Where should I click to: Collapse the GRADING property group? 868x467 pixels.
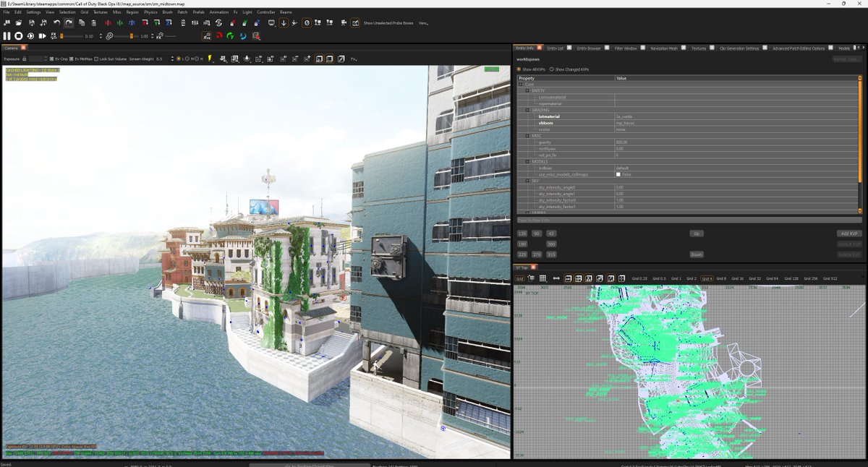click(527, 110)
